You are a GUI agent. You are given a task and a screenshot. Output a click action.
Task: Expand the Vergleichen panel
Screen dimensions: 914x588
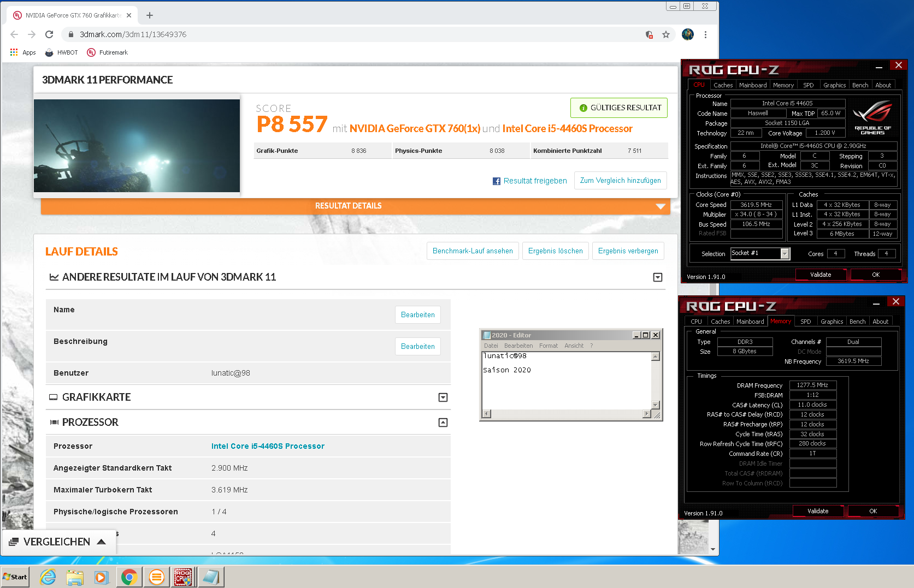(x=58, y=542)
